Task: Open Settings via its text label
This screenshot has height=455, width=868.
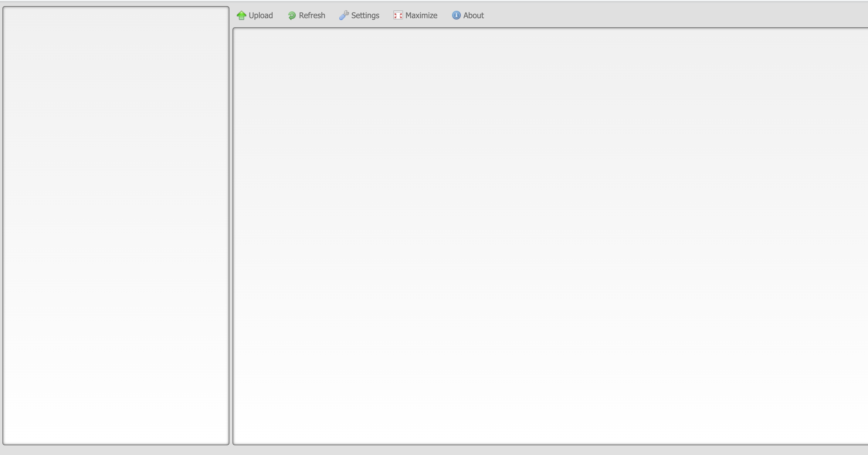Action: tap(365, 15)
